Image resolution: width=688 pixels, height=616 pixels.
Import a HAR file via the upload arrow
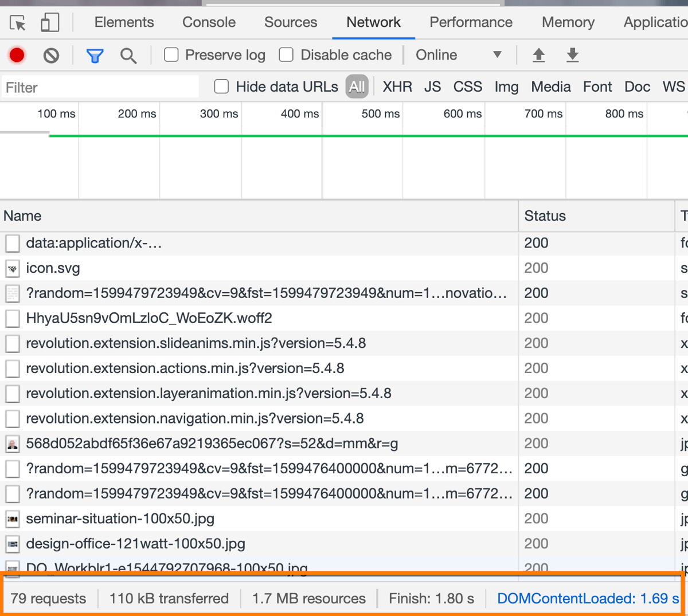(538, 54)
